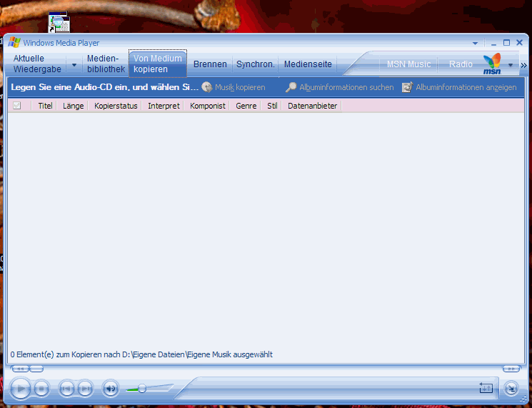
Task: Click the Stop button
Action: click(41, 388)
